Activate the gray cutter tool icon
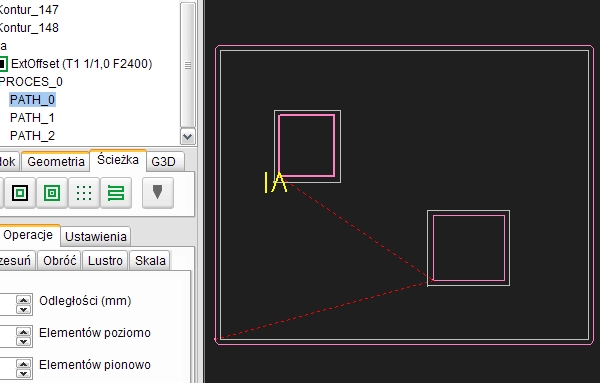Screen dimensions: 600x383 [x=158, y=193]
